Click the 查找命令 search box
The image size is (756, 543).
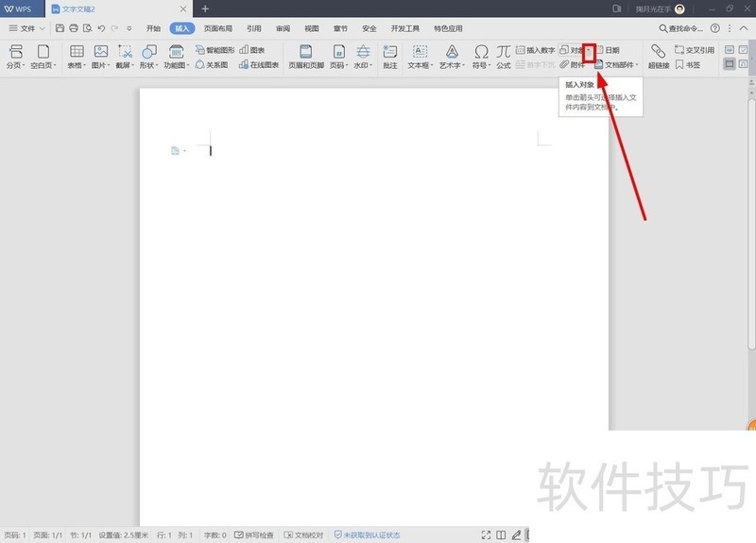(x=680, y=28)
